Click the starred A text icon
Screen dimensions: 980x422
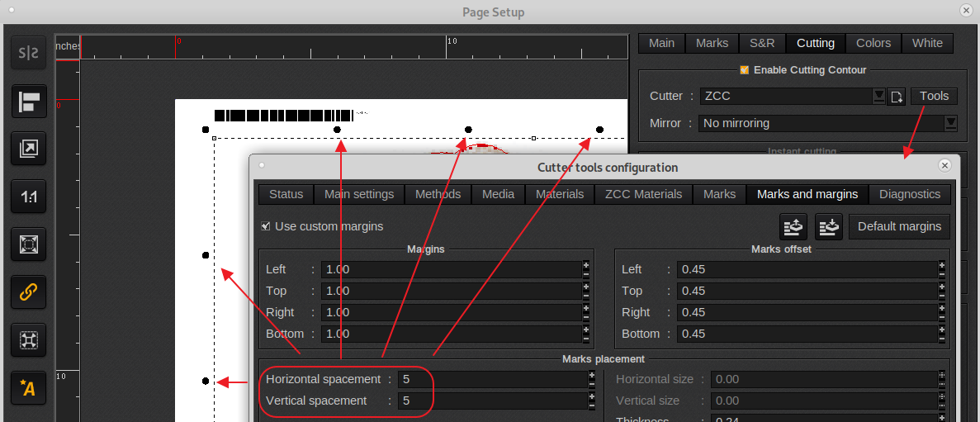pyautogui.click(x=28, y=387)
